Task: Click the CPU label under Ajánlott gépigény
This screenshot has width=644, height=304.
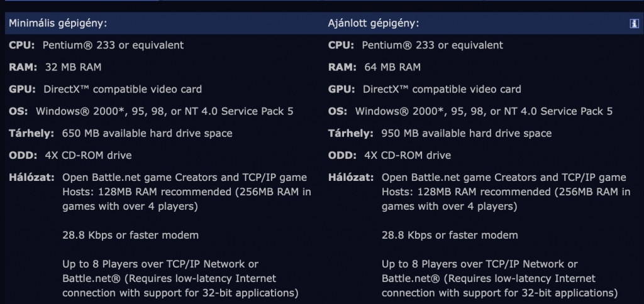Action: tap(341, 45)
